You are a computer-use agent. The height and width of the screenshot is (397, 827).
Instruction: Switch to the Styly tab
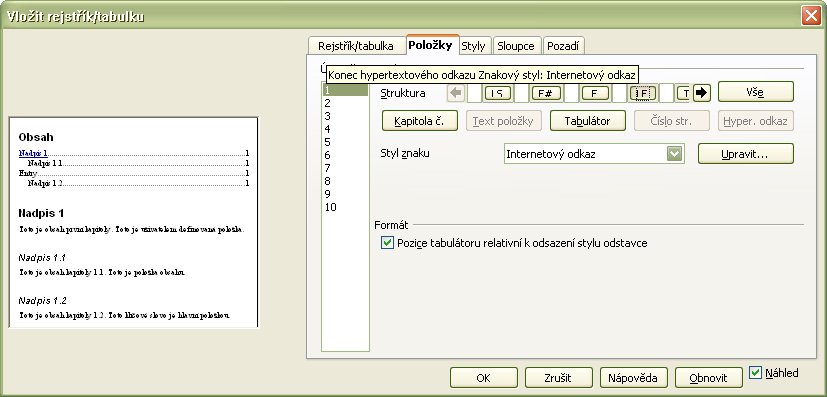(473, 46)
